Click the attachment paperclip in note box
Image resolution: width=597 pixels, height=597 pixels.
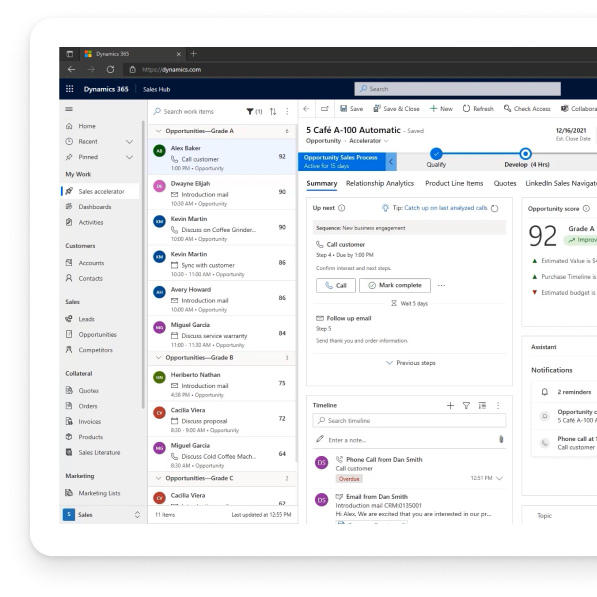point(501,439)
